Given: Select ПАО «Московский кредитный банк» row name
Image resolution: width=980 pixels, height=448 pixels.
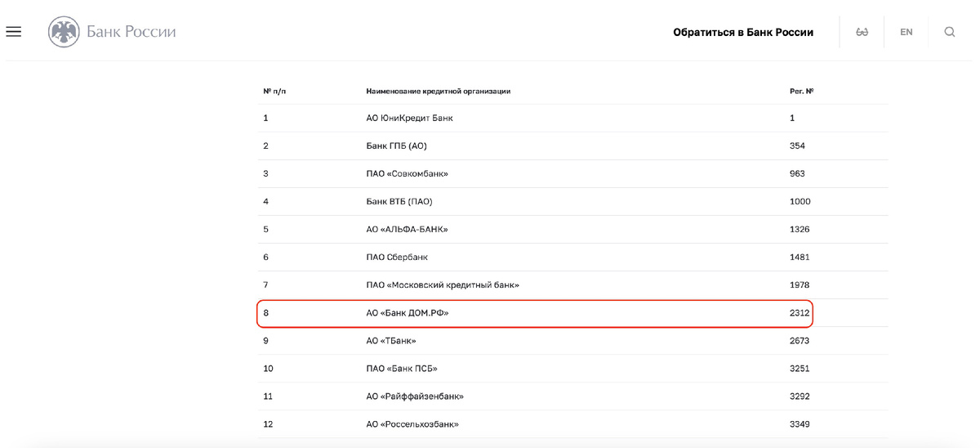Looking at the screenshot, I should [443, 285].
